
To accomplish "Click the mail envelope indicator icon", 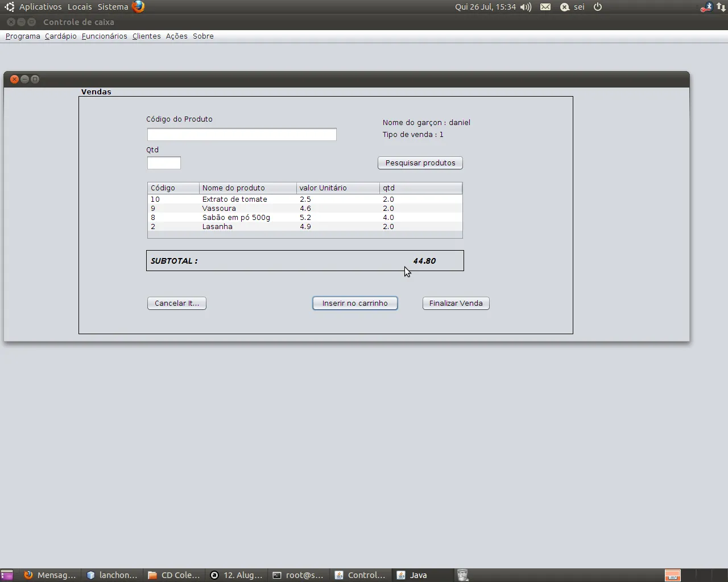I will click(545, 7).
